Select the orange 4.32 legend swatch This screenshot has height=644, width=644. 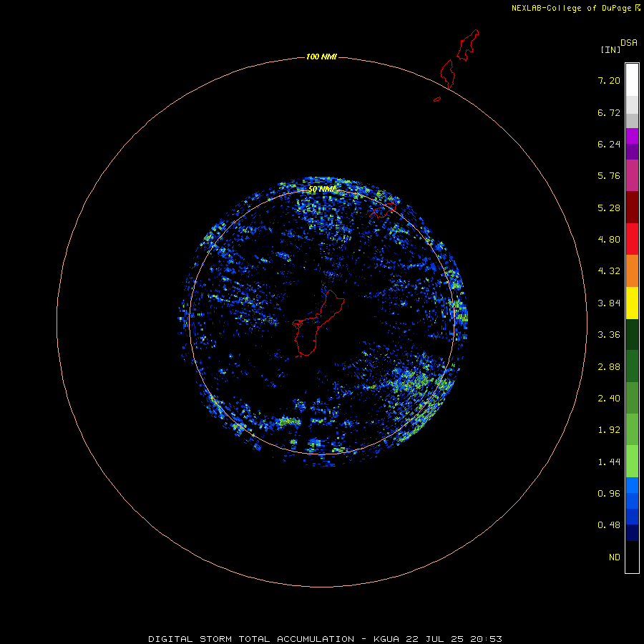632,271
